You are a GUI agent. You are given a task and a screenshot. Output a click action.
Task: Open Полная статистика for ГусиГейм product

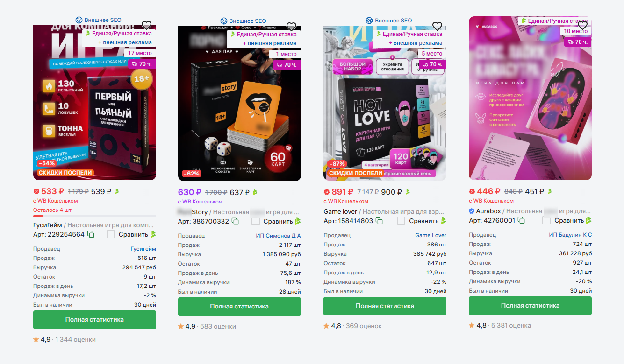point(94,319)
